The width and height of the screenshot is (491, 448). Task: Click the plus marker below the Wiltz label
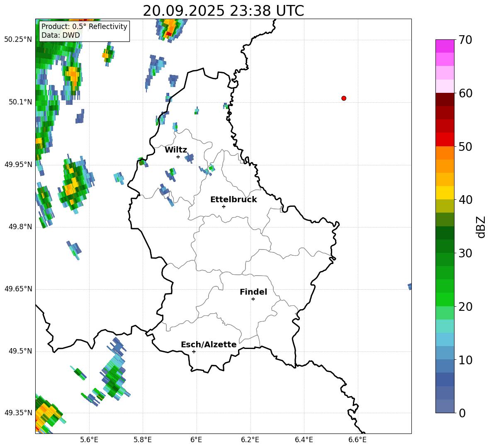[178, 157]
